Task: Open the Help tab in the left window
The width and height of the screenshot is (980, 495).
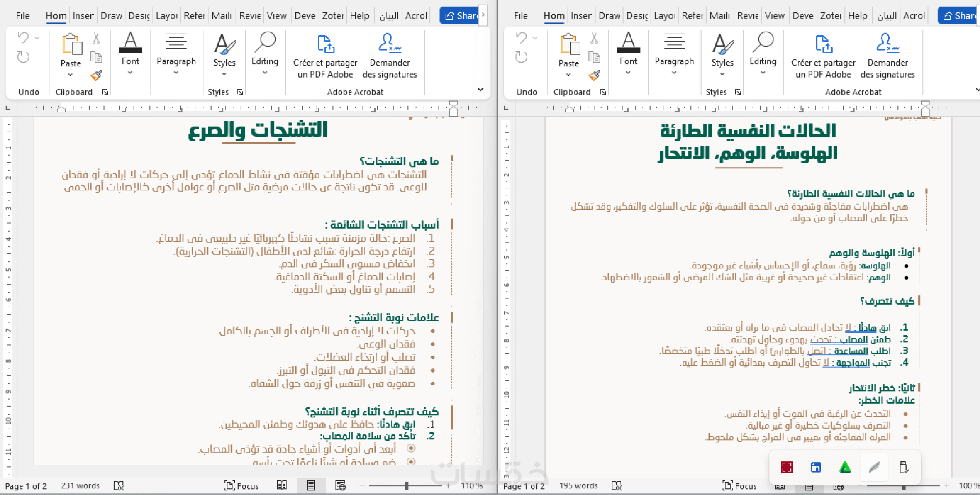Action: pyautogui.click(x=359, y=16)
